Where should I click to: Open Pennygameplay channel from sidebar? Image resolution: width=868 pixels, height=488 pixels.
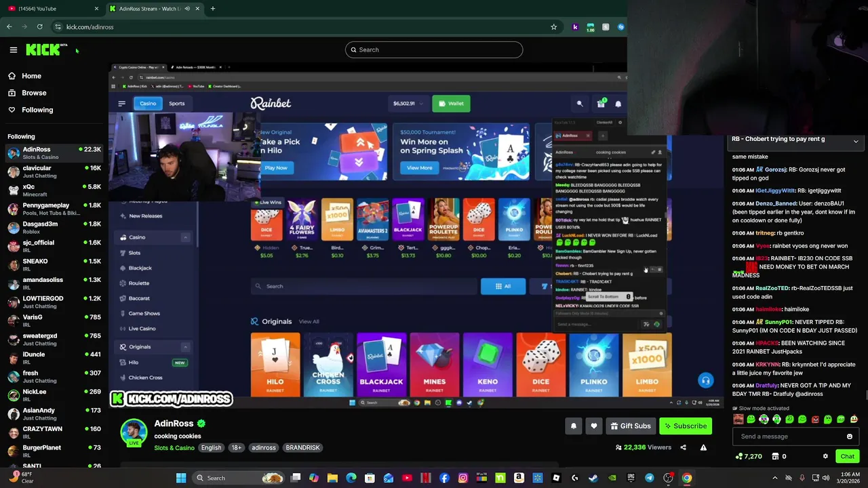54,209
